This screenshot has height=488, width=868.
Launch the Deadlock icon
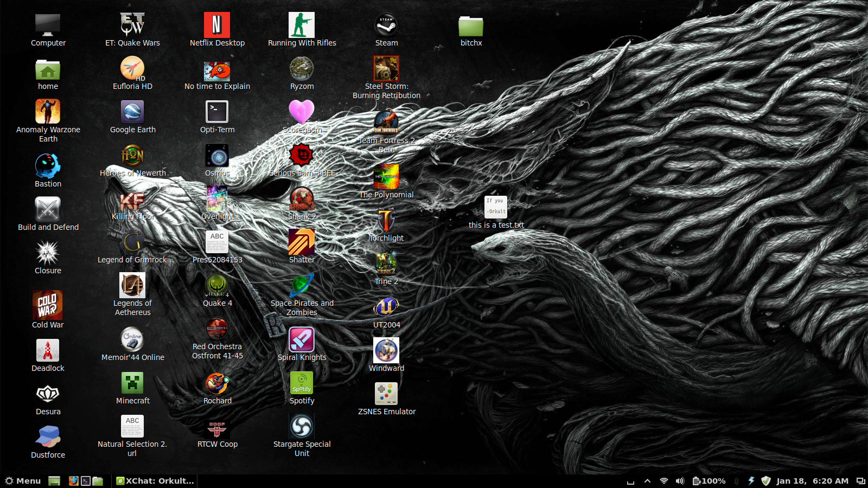(x=48, y=350)
